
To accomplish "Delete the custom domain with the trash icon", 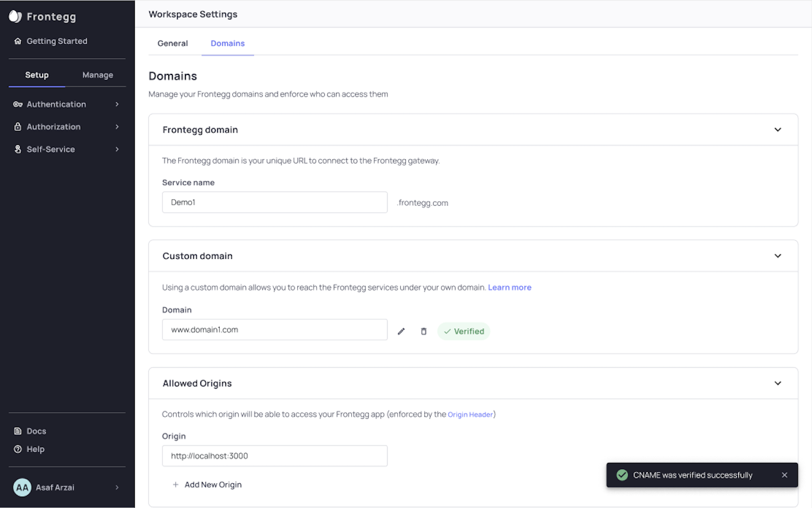I will pyautogui.click(x=423, y=332).
